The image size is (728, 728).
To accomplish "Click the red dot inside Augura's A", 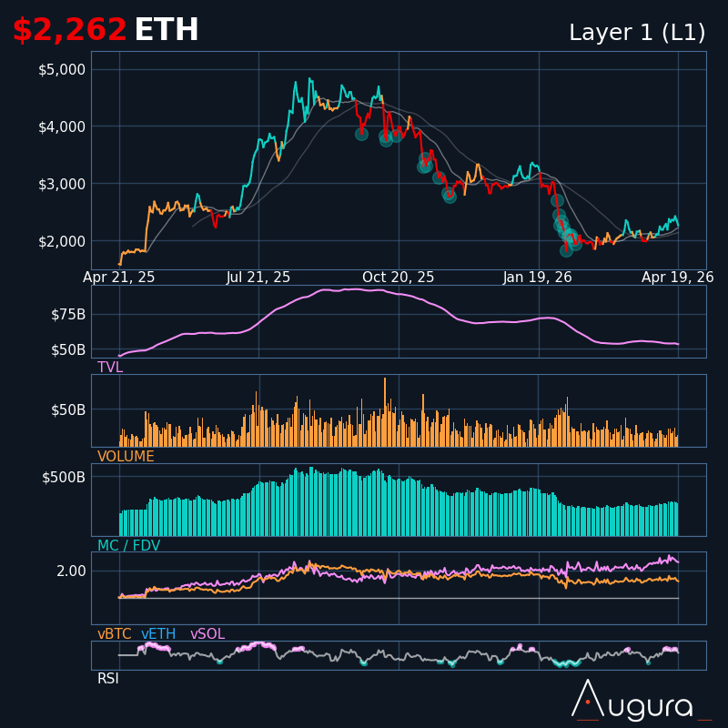I will click(x=587, y=702).
